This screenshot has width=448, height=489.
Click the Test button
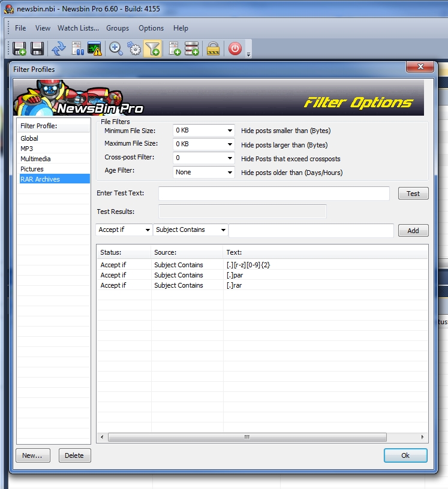[x=413, y=194]
